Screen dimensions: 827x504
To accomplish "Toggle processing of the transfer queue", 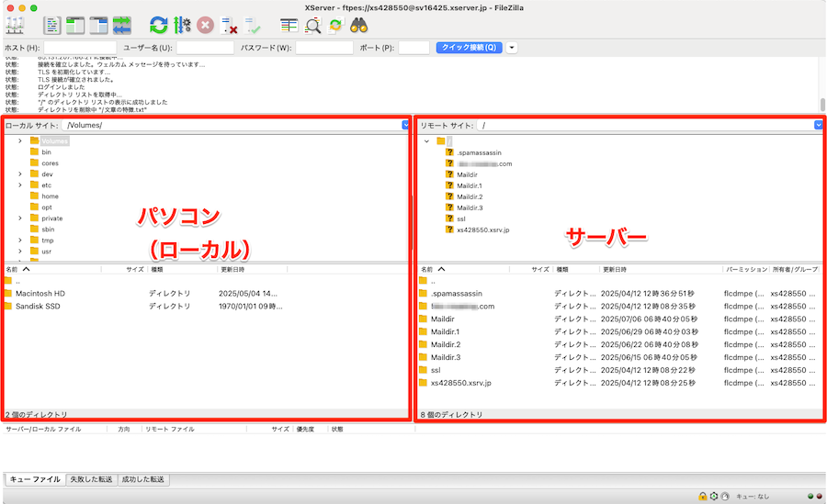I will point(182,26).
